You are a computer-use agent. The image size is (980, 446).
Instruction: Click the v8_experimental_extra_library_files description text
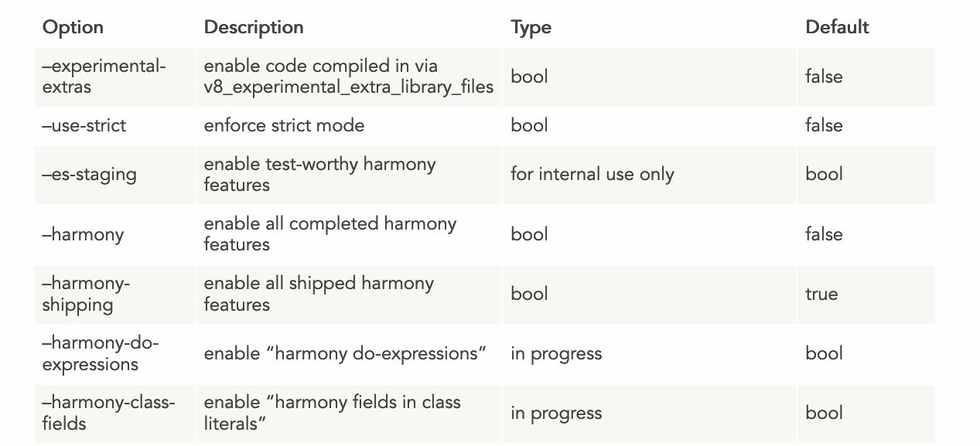point(349,87)
